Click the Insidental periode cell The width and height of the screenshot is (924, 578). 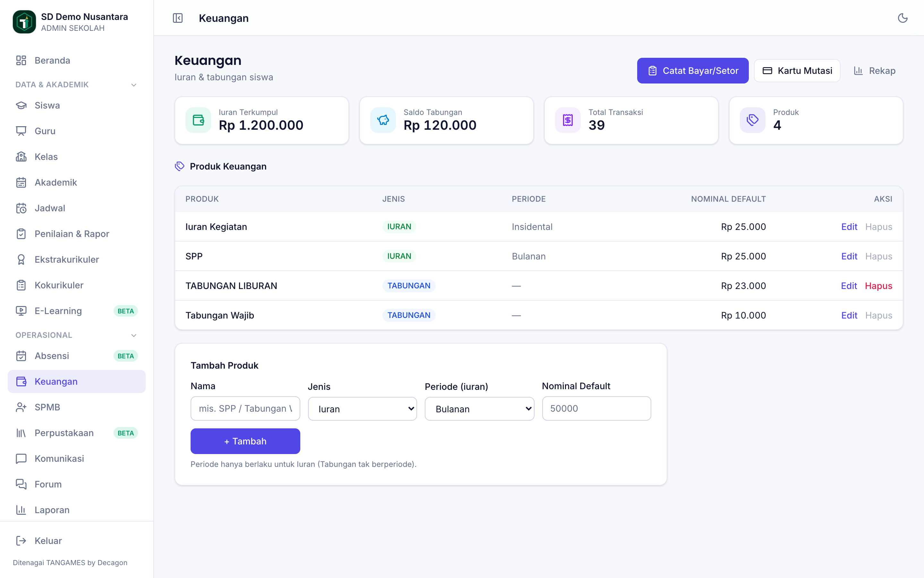532,227
